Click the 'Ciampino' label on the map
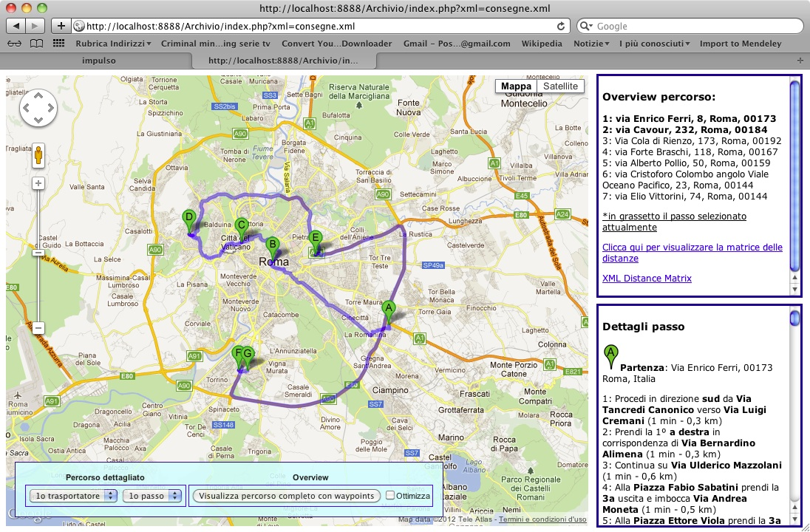 coord(391,390)
